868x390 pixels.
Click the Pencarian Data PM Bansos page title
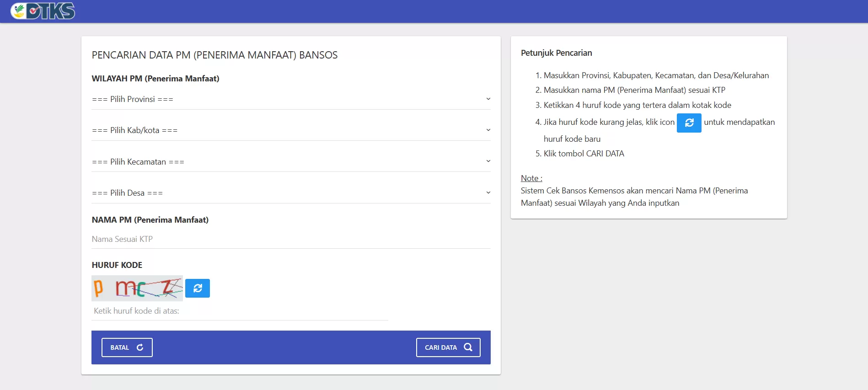(214, 55)
